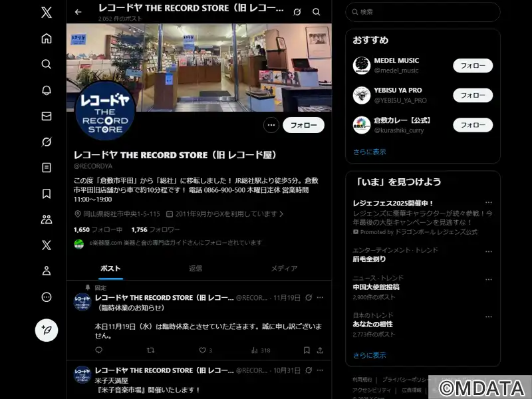Select the 返信 tab

(x=196, y=269)
